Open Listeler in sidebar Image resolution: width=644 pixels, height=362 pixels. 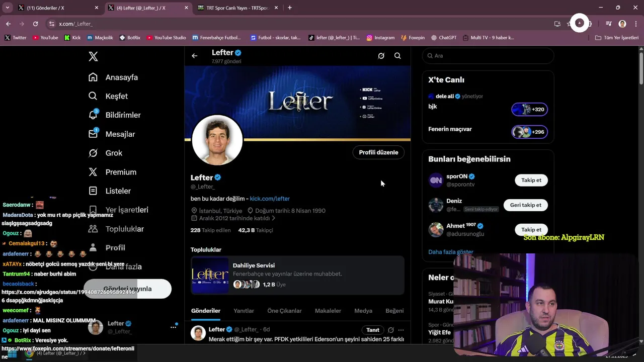click(x=110, y=191)
